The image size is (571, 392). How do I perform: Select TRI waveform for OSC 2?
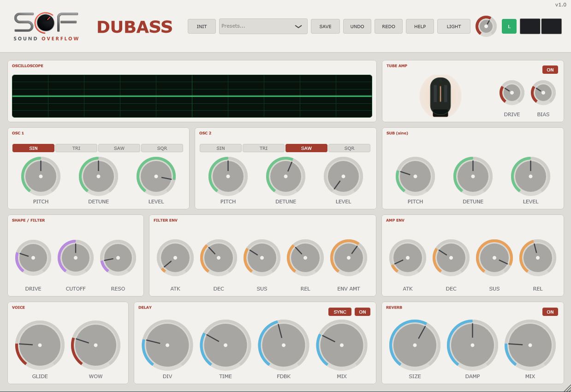[x=263, y=148]
